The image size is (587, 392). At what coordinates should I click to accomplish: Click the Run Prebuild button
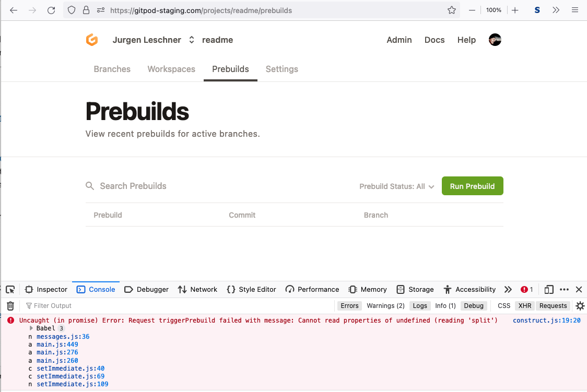pos(472,186)
